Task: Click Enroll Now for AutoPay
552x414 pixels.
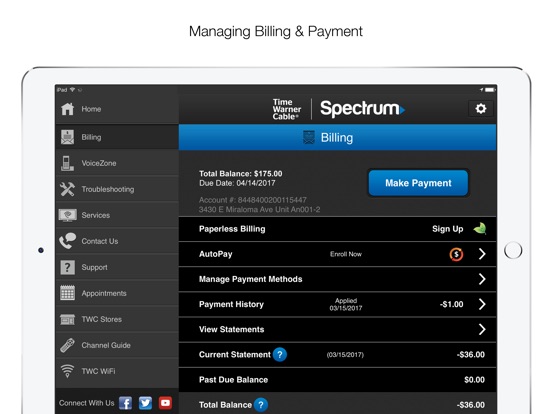Action: 346,254
